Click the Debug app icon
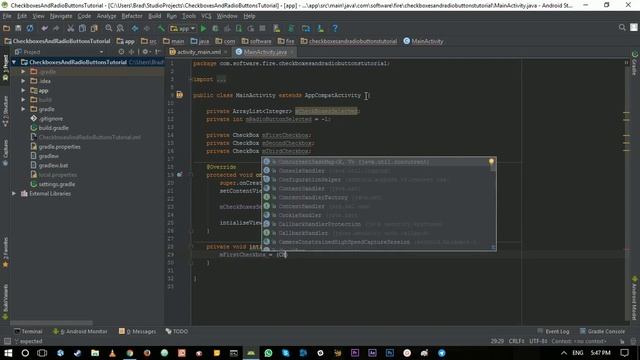Viewport: 640px width, 360px height. tap(215, 29)
